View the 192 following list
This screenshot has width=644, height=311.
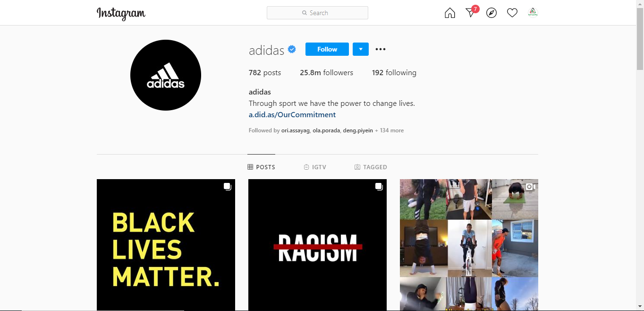pos(394,73)
